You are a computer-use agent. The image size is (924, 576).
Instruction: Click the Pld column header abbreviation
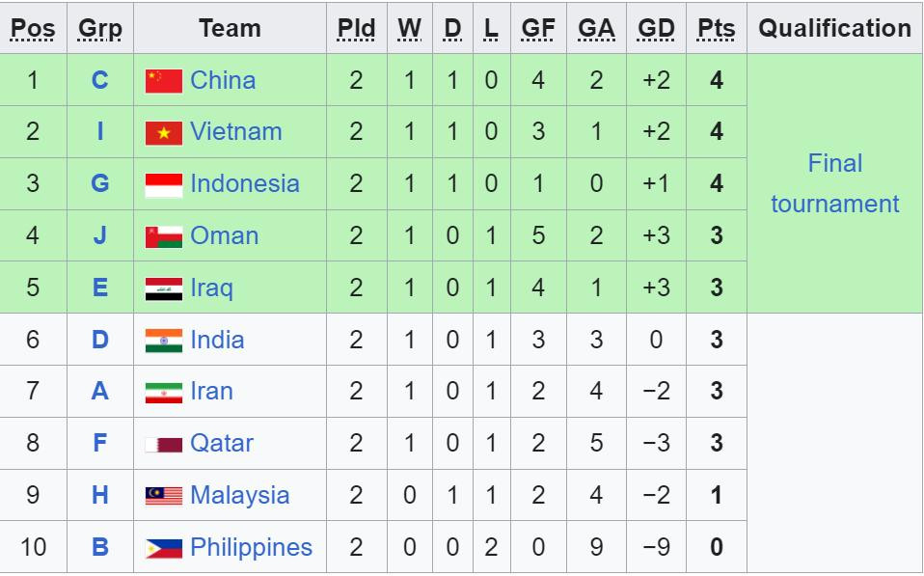356,29
